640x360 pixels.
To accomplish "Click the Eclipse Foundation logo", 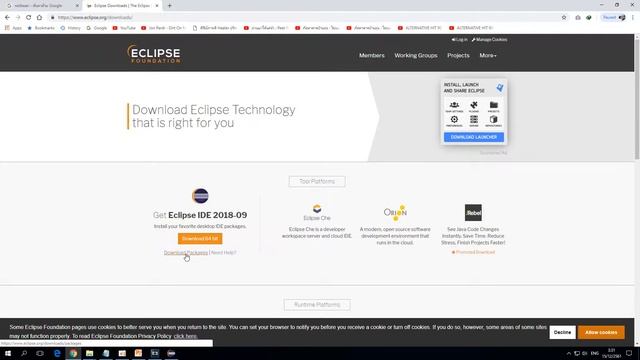I will click(x=154, y=54).
